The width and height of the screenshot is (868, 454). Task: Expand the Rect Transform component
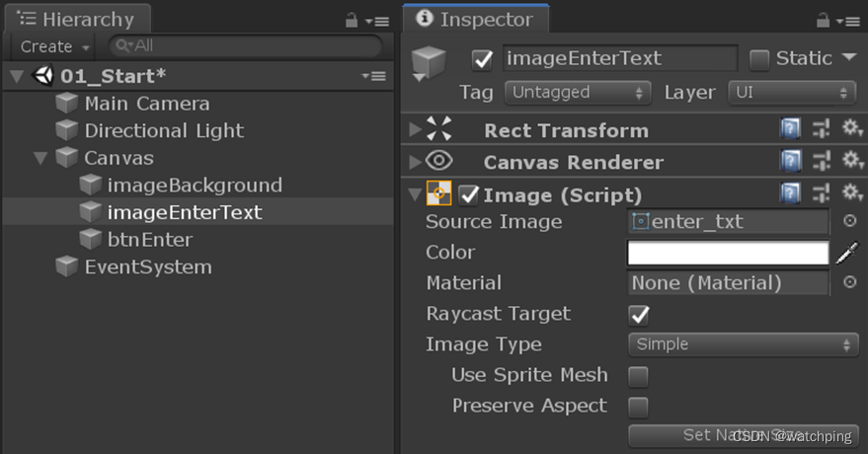pos(415,129)
